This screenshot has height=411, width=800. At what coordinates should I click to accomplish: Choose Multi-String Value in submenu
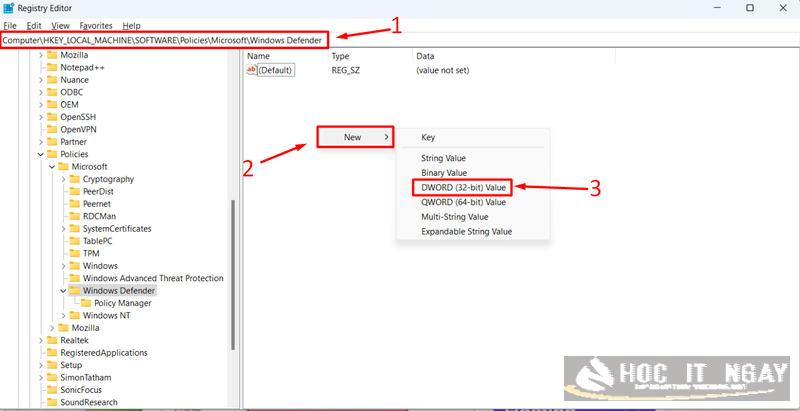pyautogui.click(x=455, y=217)
